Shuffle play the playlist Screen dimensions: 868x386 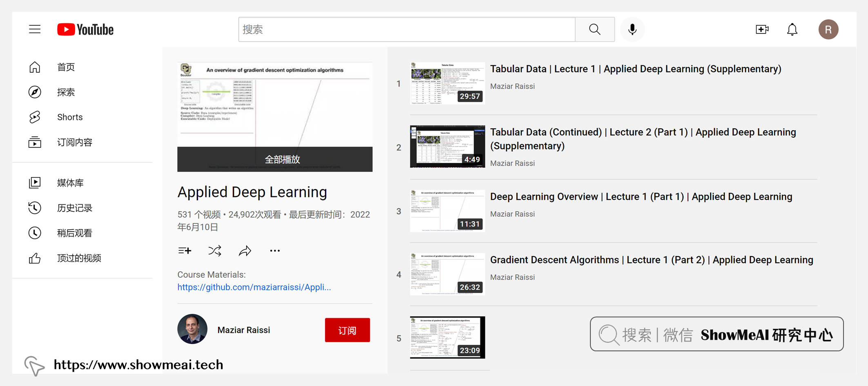[215, 250]
